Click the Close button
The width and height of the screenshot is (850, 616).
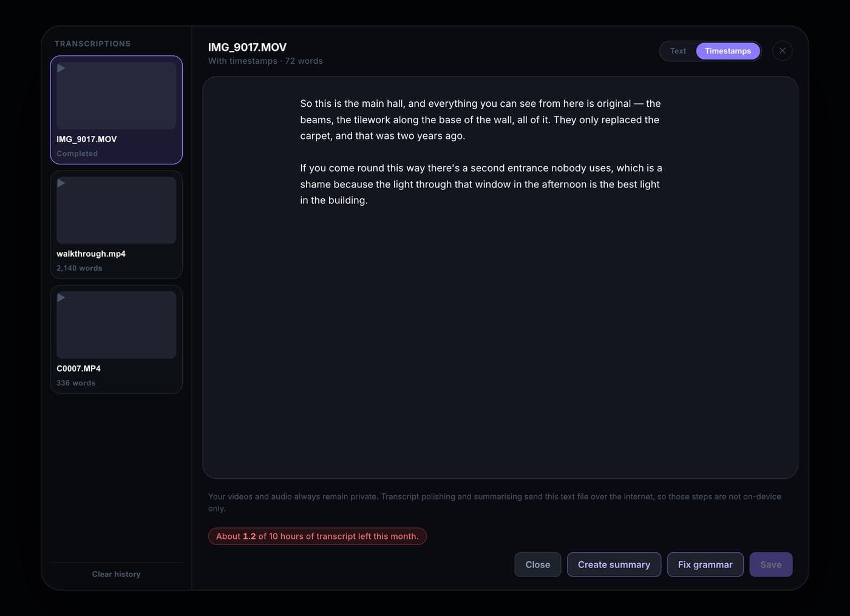(538, 564)
